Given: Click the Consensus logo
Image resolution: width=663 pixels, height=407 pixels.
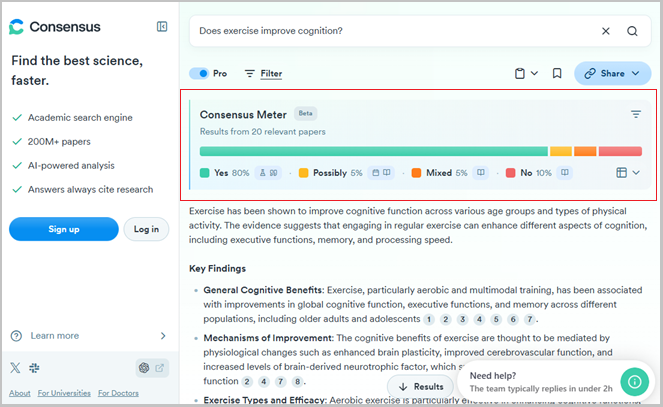Looking at the screenshot, I should [x=55, y=27].
